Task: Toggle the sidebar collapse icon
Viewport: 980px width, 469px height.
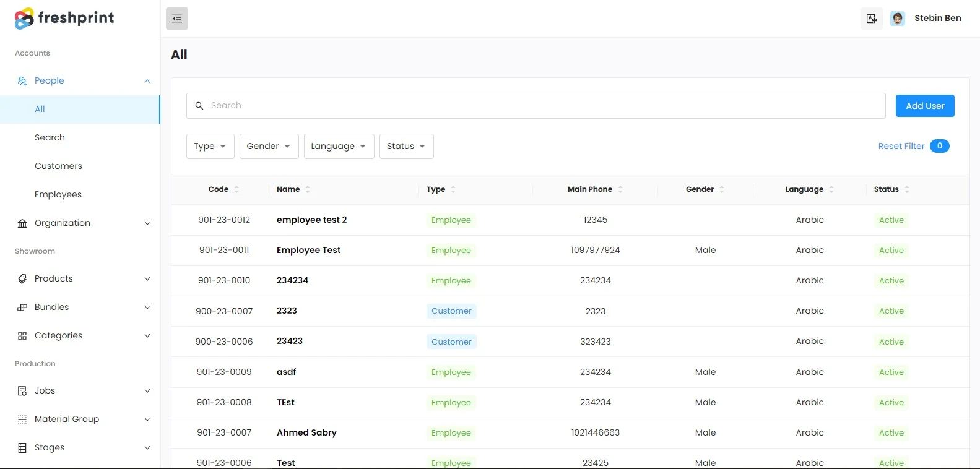Action: click(x=177, y=19)
